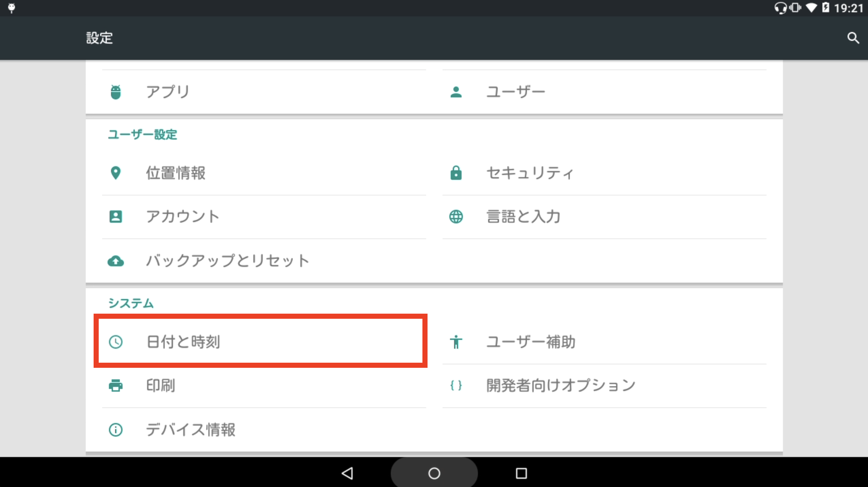The image size is (868, 487).
Task: Open バックアップとリセット settings
Action: (x=227, y=261)
